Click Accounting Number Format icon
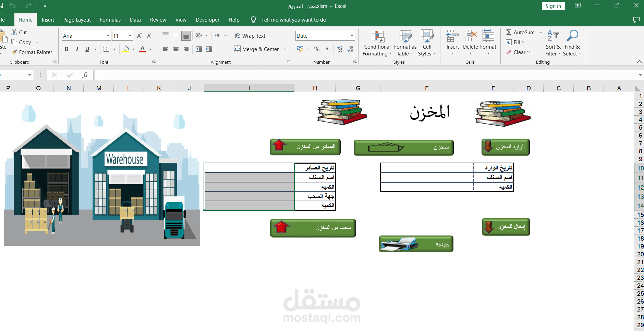Screen dimensions: 644x331 [300, 49]
